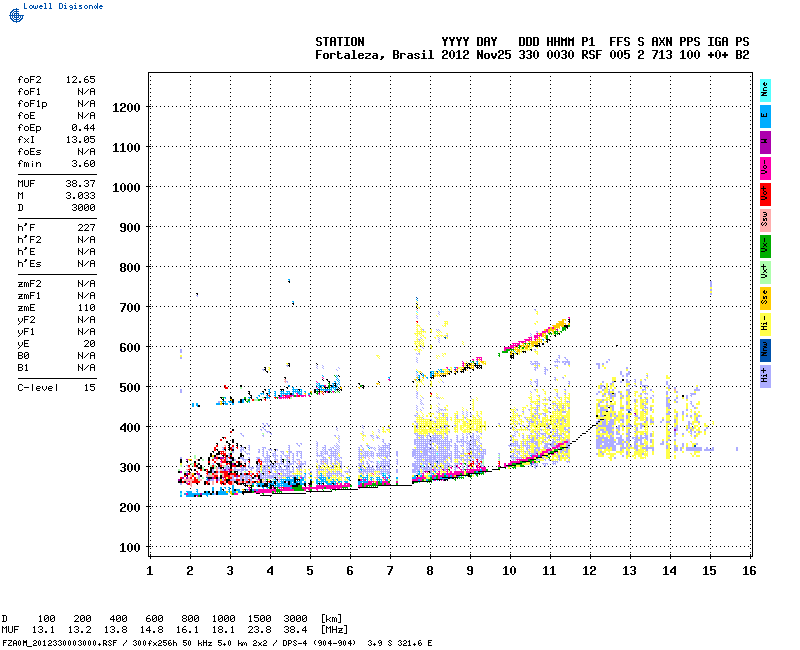Select the blue E legend swatch
Screen dimensions: 800x650
click(x=765, y=116)
